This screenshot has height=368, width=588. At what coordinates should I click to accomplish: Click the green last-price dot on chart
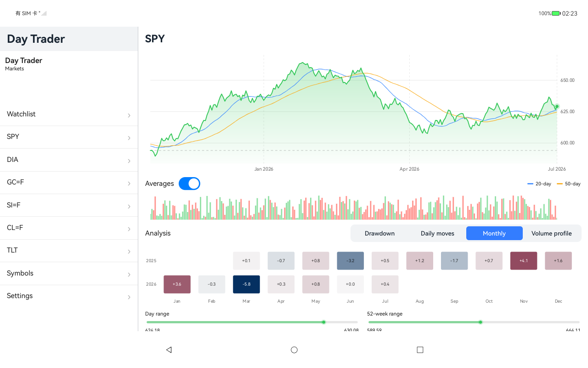tap(557, 106)
